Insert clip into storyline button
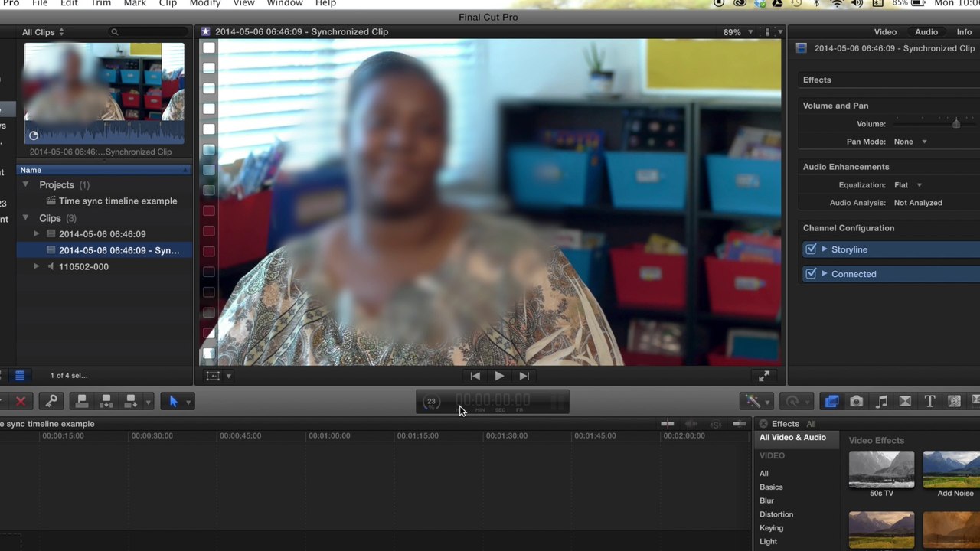Screen dimensions: 980x551 pyautogui.click(x=106, y=401)
